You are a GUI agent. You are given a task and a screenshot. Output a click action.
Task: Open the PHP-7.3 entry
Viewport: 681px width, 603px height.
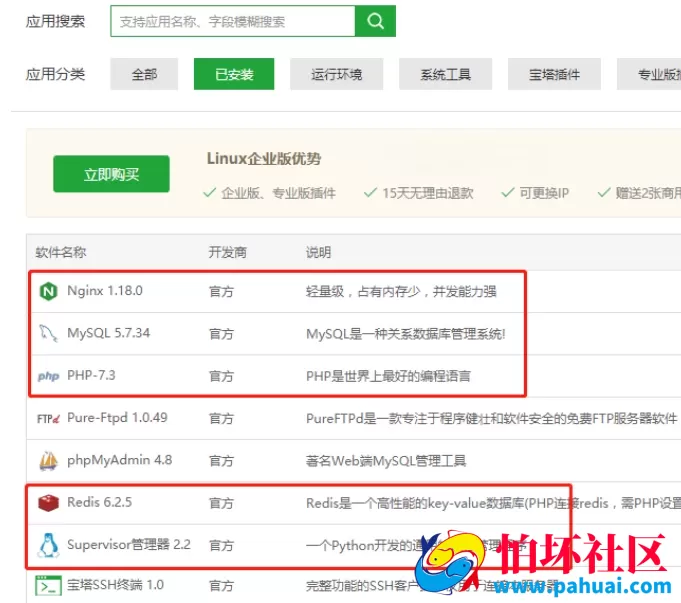pos(91,375)
